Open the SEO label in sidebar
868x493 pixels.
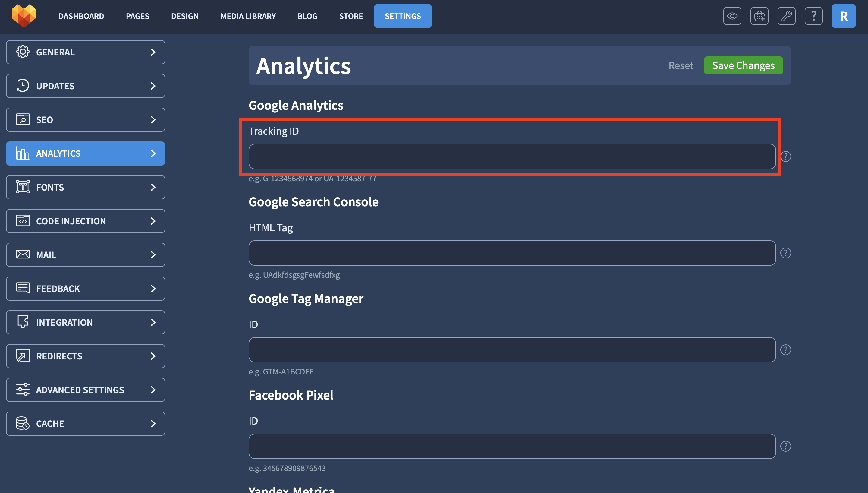(x=44, y=119)
